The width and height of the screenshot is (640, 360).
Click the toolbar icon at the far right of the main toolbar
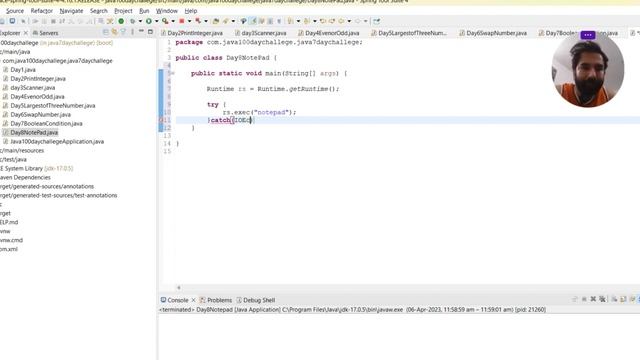click(x=376, y=21)
